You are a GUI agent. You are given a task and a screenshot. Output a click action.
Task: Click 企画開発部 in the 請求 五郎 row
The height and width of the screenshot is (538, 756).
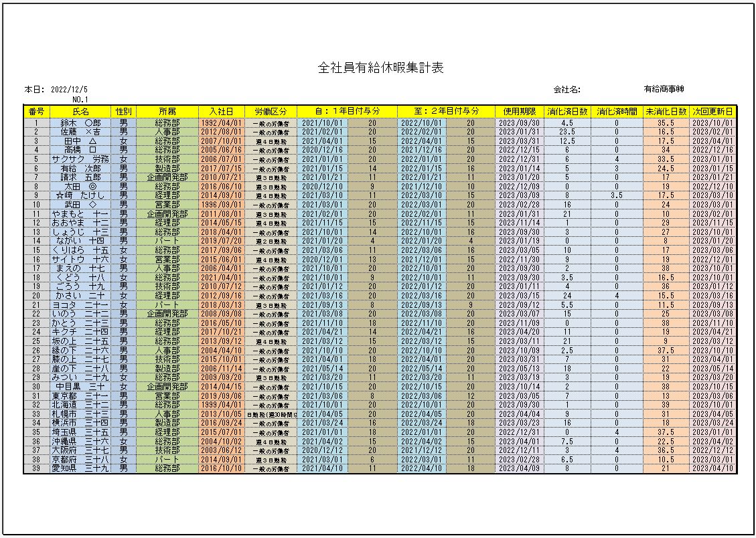point(167,177)
